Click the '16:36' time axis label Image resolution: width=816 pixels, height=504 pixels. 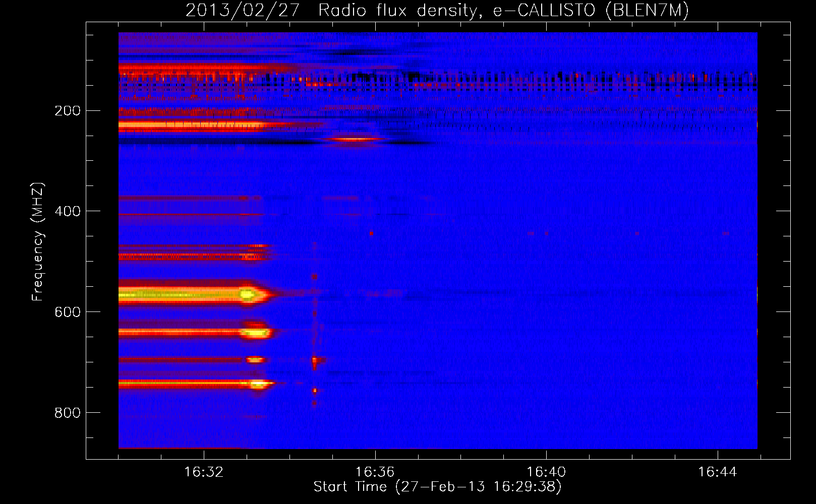(x=375, y=472)
